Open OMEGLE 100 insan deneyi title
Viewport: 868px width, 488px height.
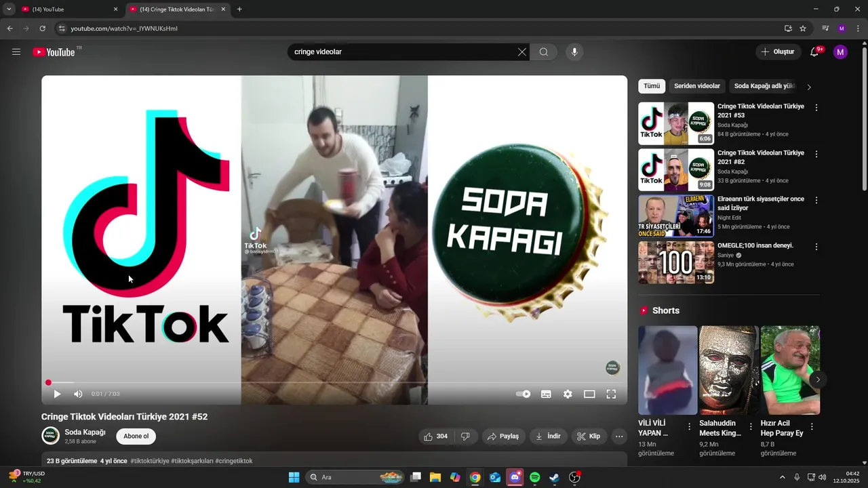755,245
